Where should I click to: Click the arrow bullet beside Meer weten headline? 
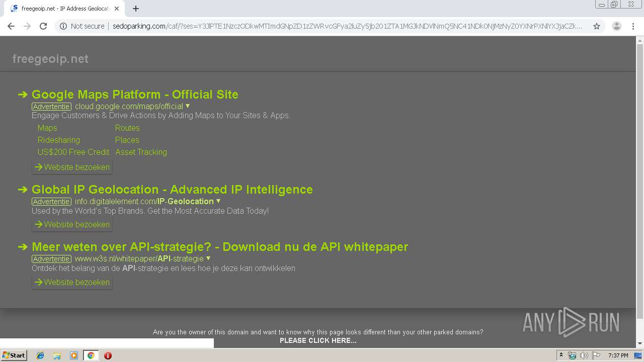point(23,247)
